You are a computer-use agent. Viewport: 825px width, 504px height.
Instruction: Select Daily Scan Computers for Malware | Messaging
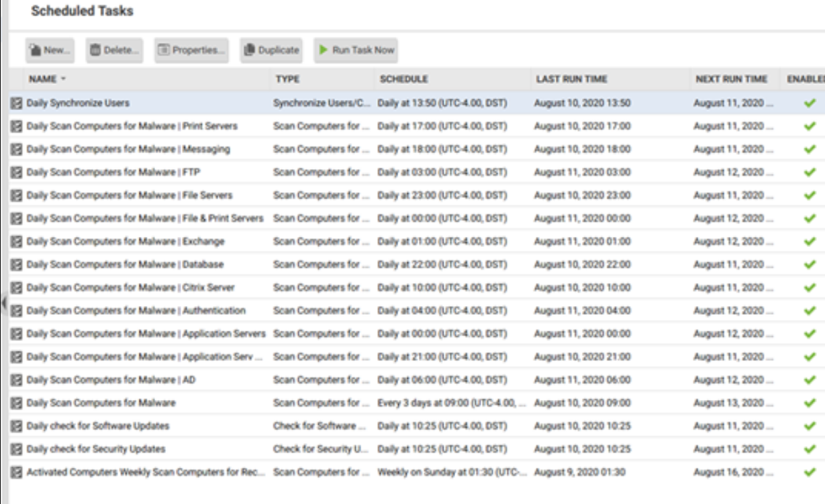pyautogui.click(x=128, y=149)
